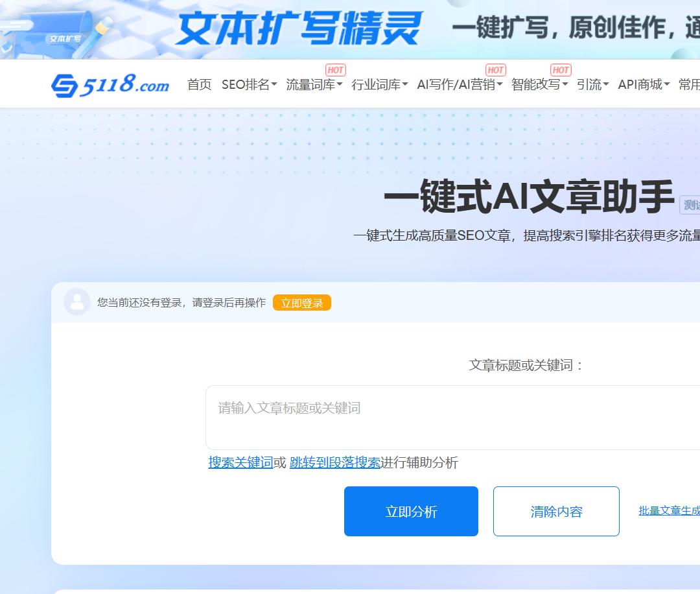Viewport: 700px width, 594px height.
Task: Click the 清除内容 button
Action: (x=556, y=512)
